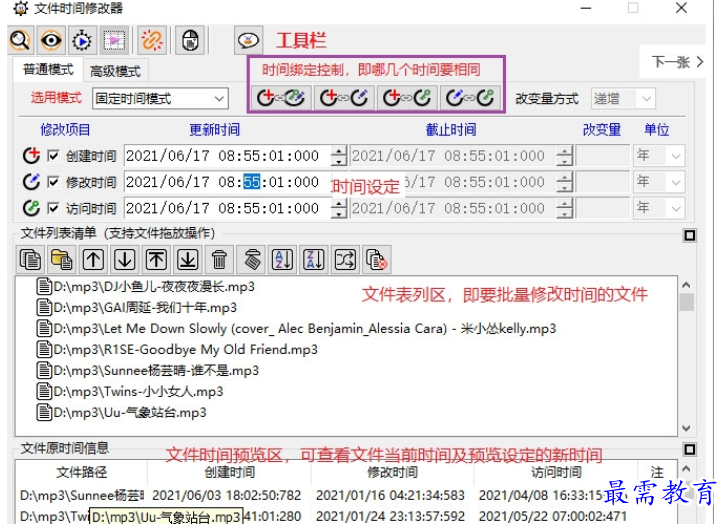Image resolution: width=725 pixels, height=524 pixels.
Task: Click the 修改时间 column header in preview table
Action: coord(392,472)
